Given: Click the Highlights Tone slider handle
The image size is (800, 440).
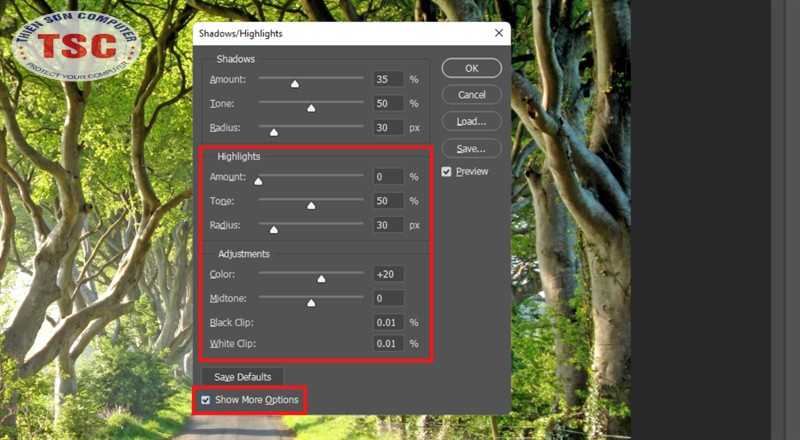Looking at the screenshot, I should click(311, 205).
